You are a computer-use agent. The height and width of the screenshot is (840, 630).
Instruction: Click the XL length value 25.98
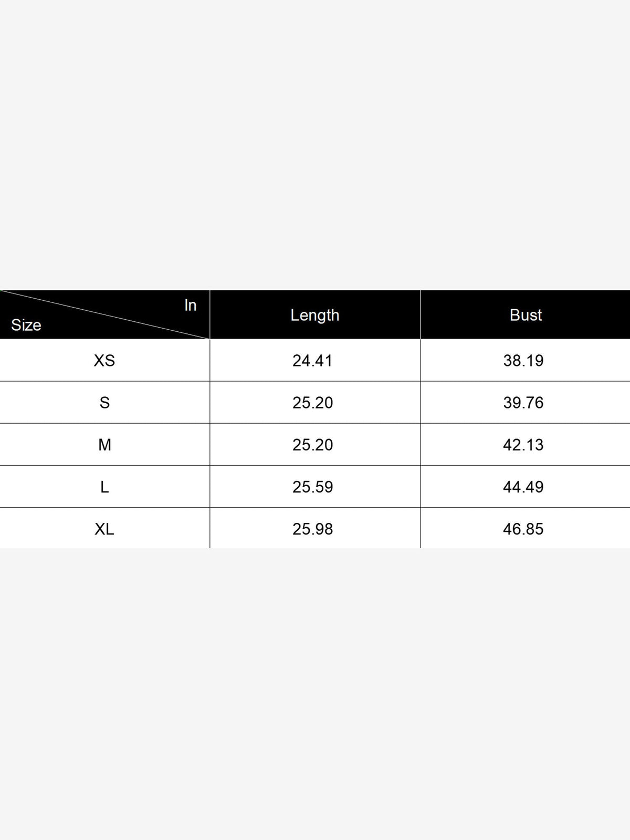click(312, 529)
